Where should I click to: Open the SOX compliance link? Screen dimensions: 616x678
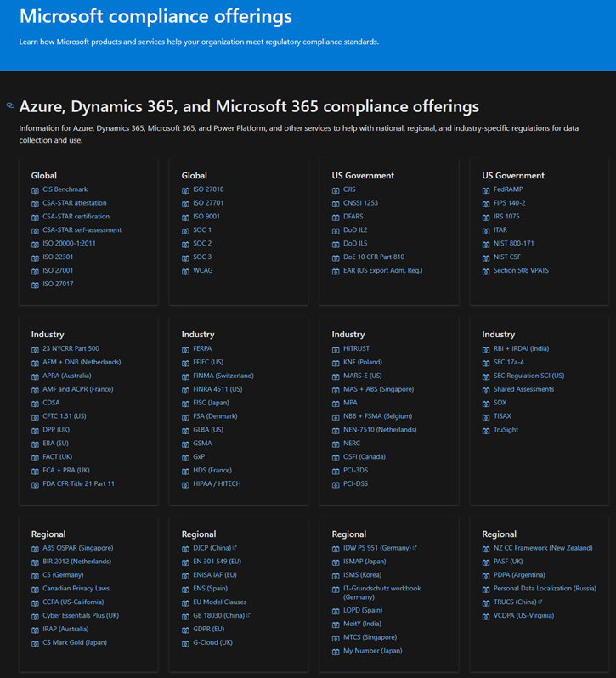(500, 402)
